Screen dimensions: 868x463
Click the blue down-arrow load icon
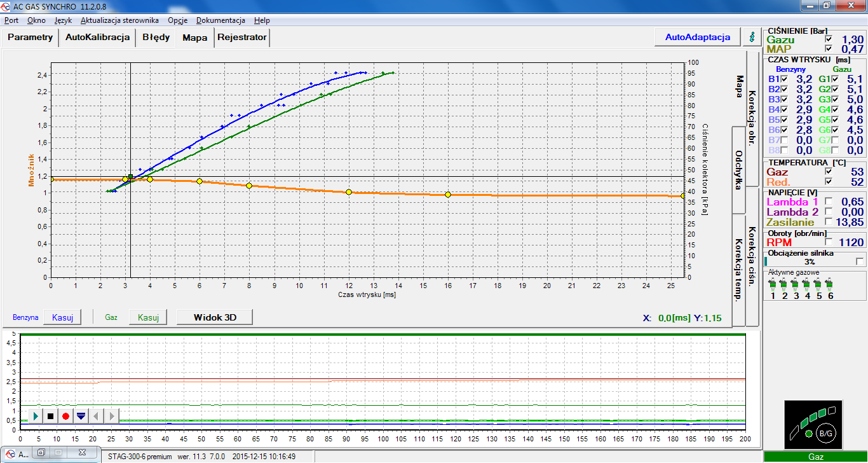pyautogui.click(x=81, y=416)
